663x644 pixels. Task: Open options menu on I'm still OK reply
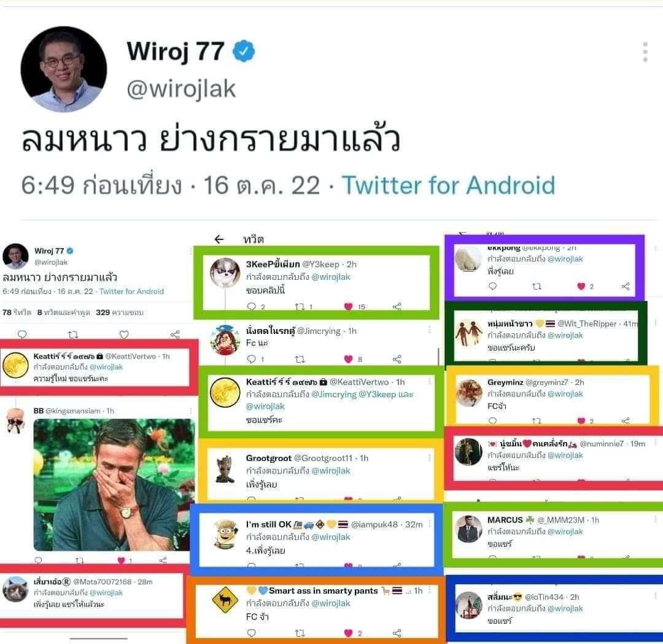[x=430, y=524]
